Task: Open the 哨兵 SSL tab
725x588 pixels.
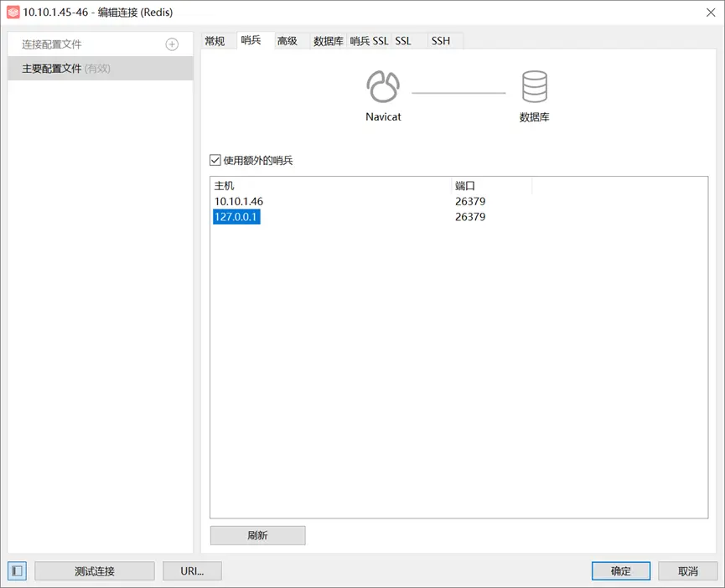Action: pos(369,39)
